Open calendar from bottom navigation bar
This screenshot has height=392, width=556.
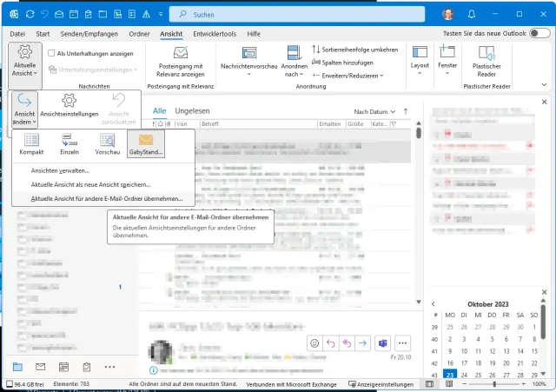(63, 367)
